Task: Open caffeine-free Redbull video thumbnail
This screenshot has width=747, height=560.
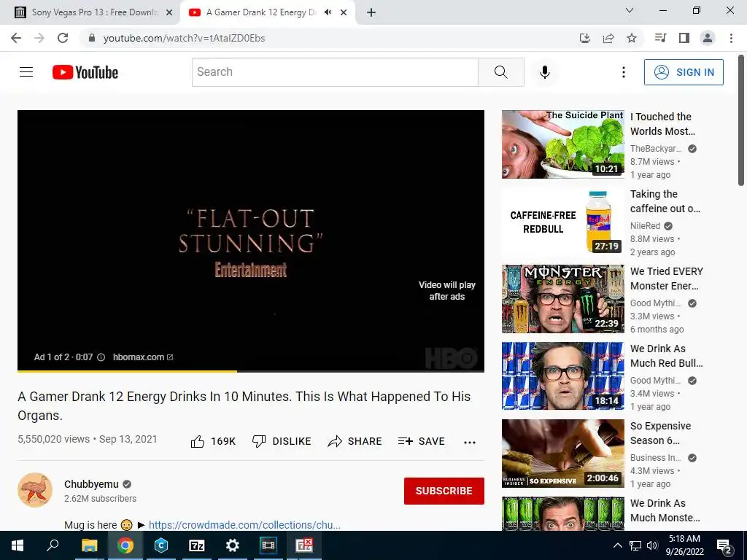Action: point(562,222)
